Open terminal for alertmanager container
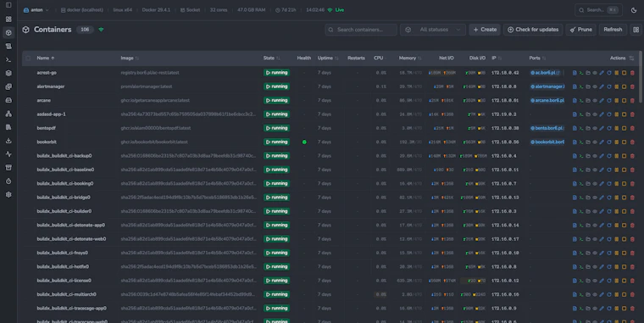 [581, 86]
